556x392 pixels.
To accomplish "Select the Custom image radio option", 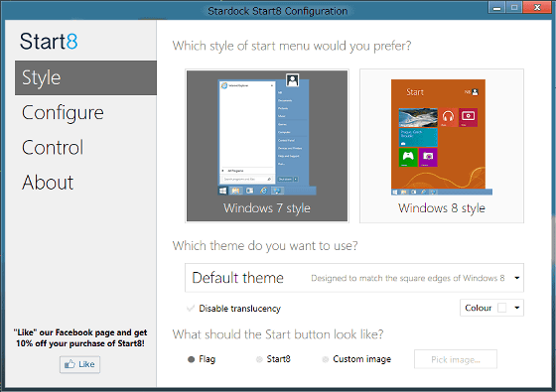I will tap(326, 359).
